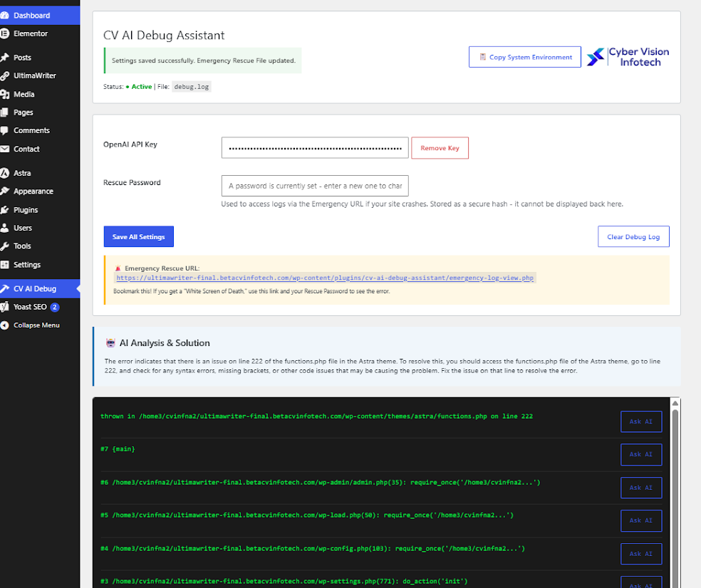
Task: Click the CV AI Debug Assistant title
Action: point(164,36)
